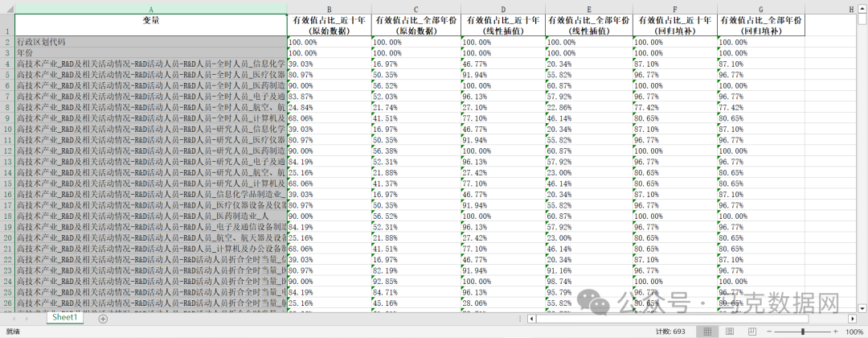Image resolution: width=868 pixels, height=338 pixels.
Task: Click the zoom out minus icon
Action: (768, 332)
